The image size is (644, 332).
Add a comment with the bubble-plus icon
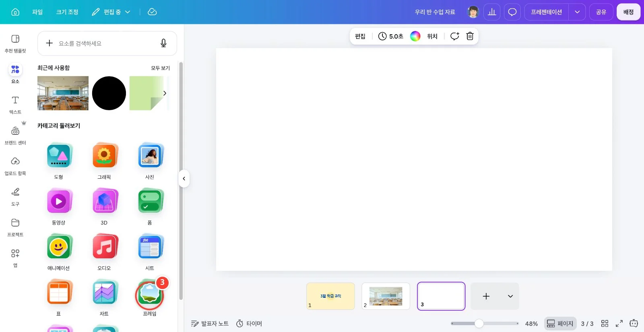coord(455,36)
